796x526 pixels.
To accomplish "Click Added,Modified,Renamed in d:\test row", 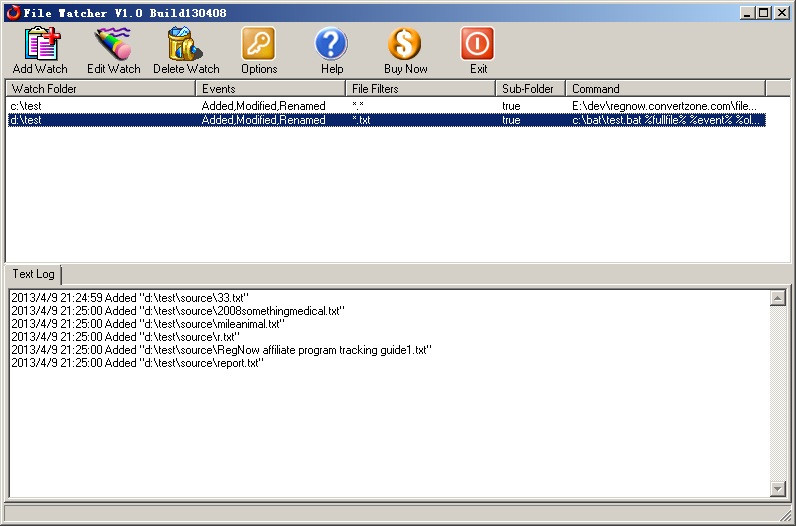I will click(263, 120).
